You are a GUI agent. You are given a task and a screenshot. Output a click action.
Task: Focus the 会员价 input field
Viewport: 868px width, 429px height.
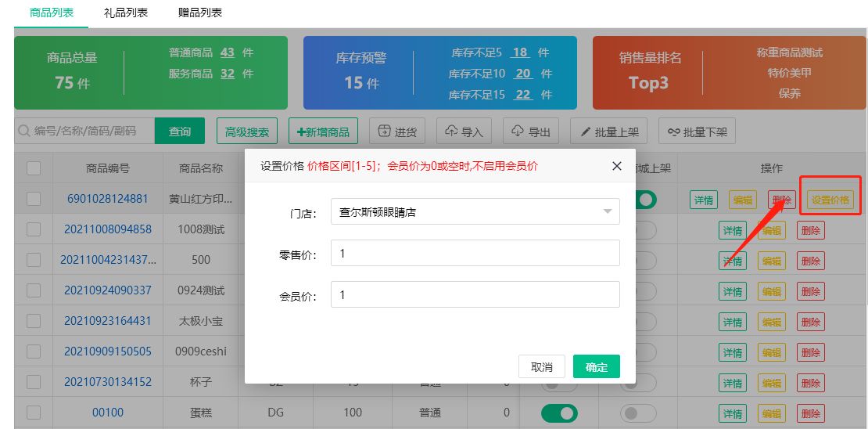pyautogui.click(x=475, y=294)
